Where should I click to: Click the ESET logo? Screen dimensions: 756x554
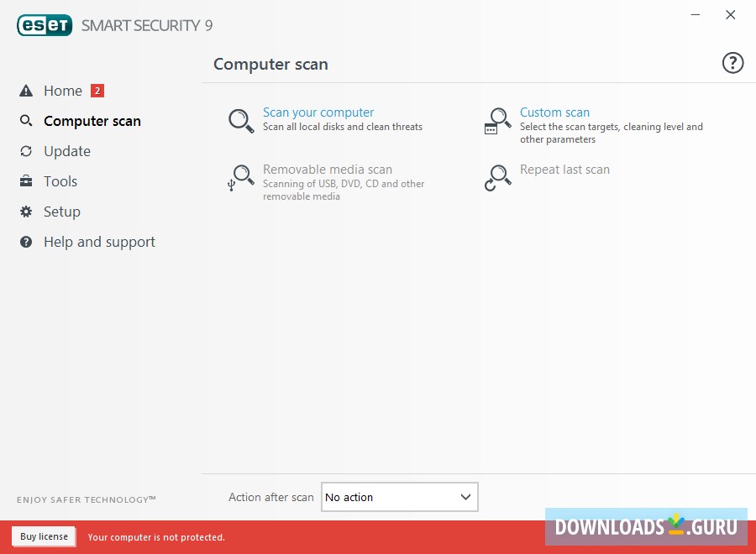point(45,25)
